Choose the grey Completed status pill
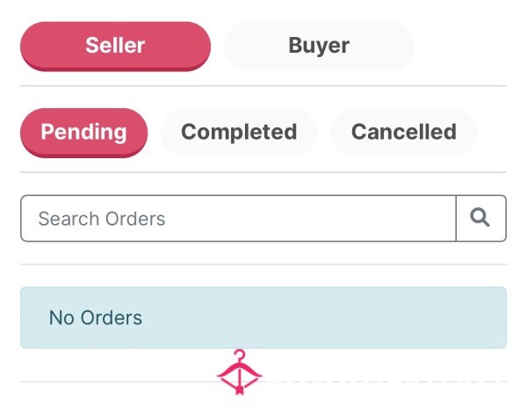 pyautogui.click(x=239, y=132)
